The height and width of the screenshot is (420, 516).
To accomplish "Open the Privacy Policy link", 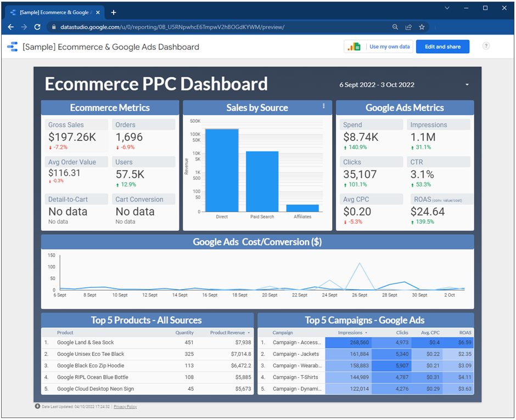I will (125, 406).
